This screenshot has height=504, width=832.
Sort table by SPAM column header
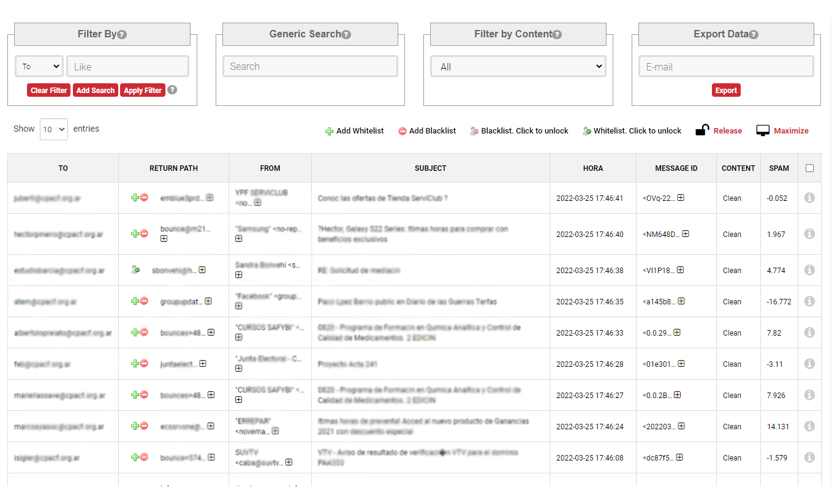coord(779,168)
